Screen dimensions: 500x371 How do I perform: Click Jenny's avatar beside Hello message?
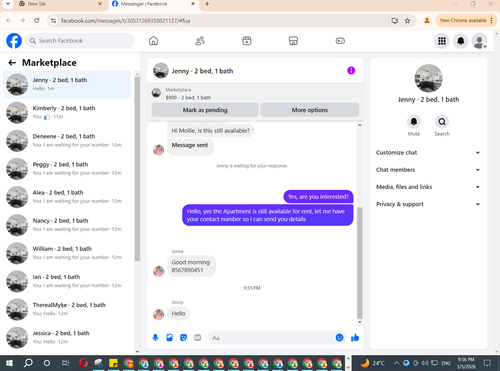coord(159,314)
